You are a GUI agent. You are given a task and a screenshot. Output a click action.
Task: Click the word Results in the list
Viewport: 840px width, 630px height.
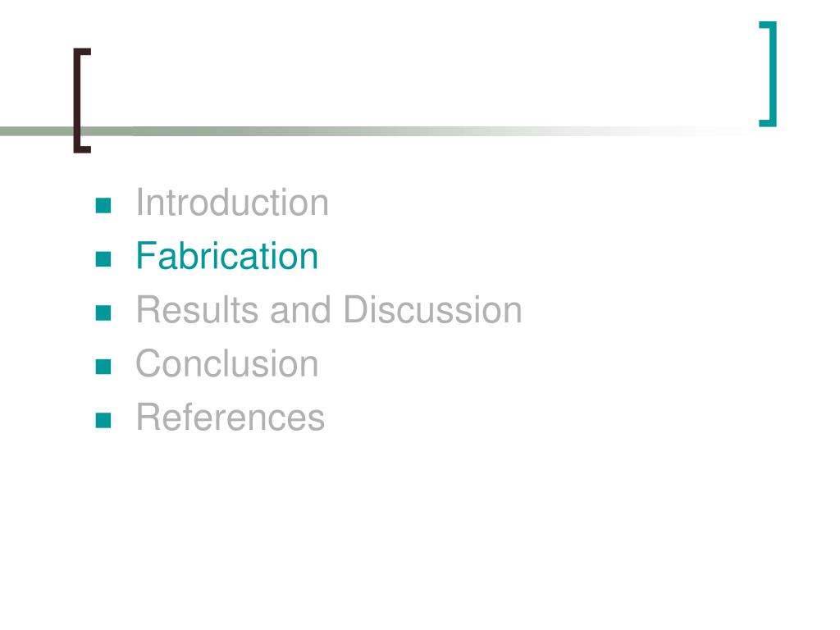pos(197,310)
